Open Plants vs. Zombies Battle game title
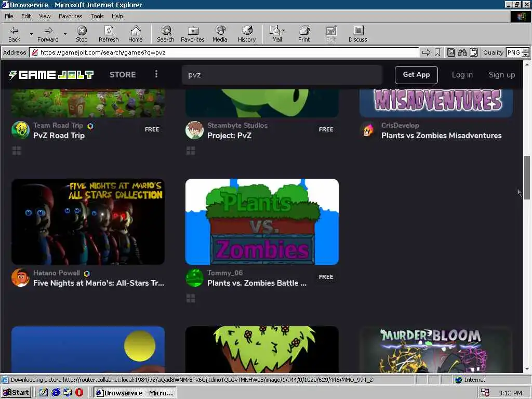The width and height of the screenshot is (532, 399). (257, 283)
